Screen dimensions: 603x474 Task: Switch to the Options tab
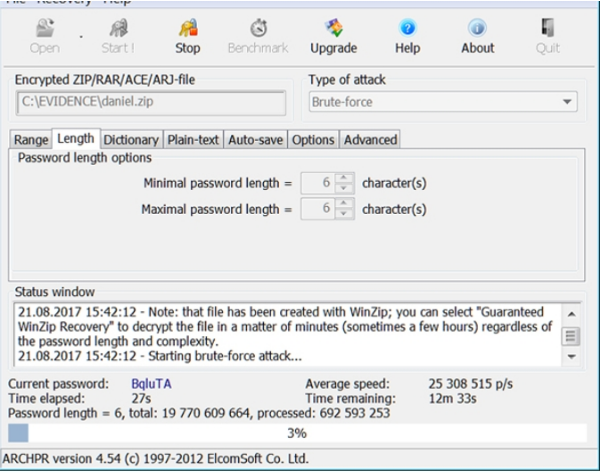(313, 140)
